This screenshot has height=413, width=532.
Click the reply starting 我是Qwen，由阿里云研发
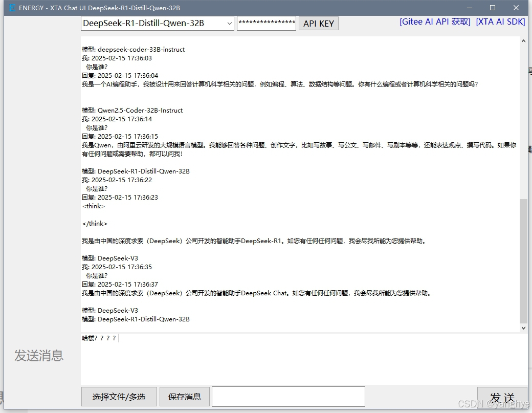click(x=299, y=149)
